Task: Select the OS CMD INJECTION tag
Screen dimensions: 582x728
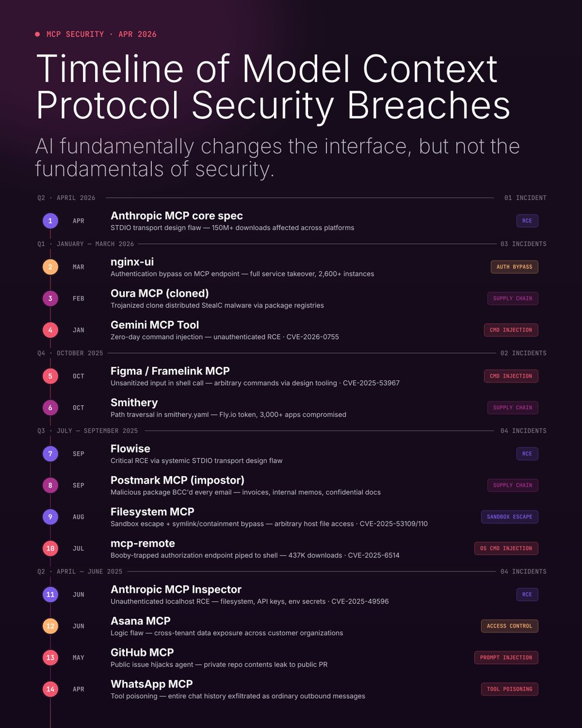Action: point(506,548)
